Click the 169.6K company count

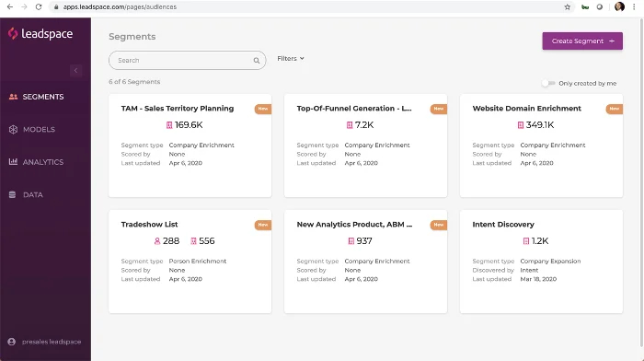(x=189, y=125)
